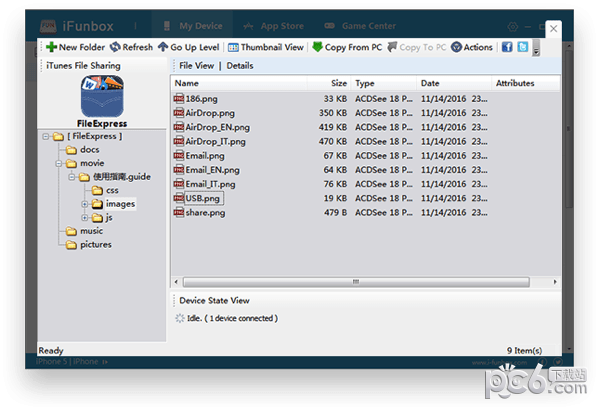Select file Email.png

tap(205, 156)
